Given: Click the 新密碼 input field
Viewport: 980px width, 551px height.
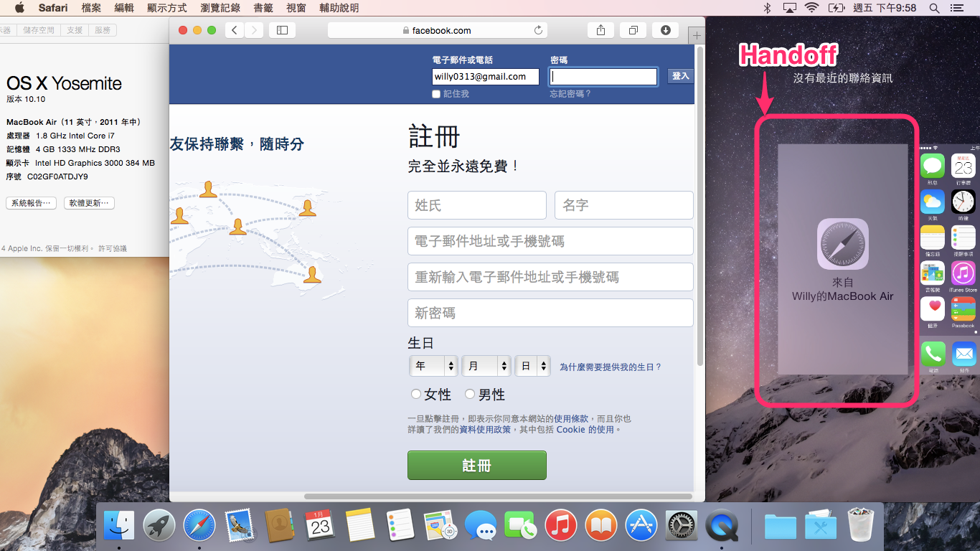Looking at the screenshot, I should click(x=550, y=313).
